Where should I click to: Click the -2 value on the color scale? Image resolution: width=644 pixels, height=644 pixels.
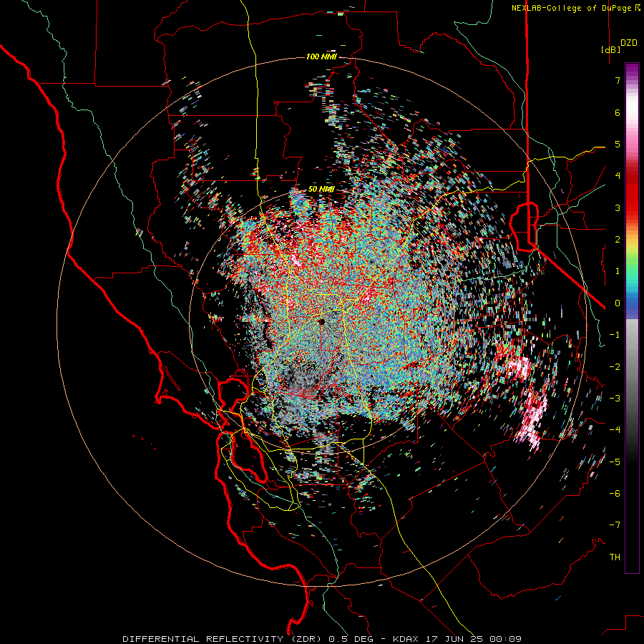click(615, 366)
